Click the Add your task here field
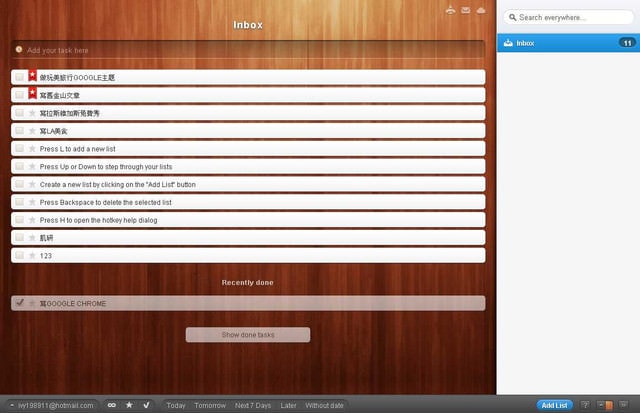 pyautogui.click(x=248, y=50)
